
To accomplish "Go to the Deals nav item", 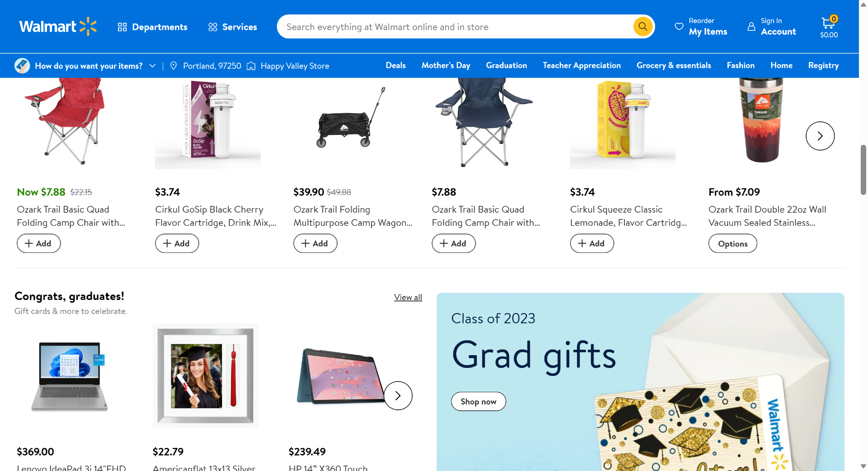I will 396,66.
